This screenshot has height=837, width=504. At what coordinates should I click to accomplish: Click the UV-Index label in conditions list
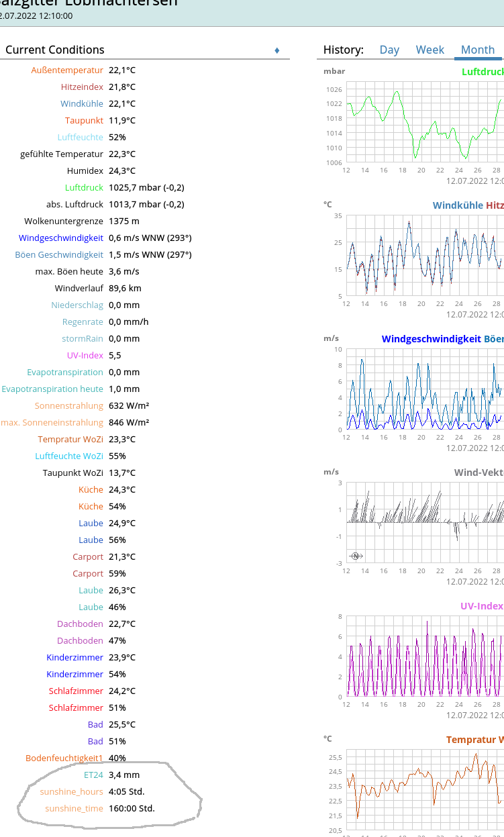(85, 355)
